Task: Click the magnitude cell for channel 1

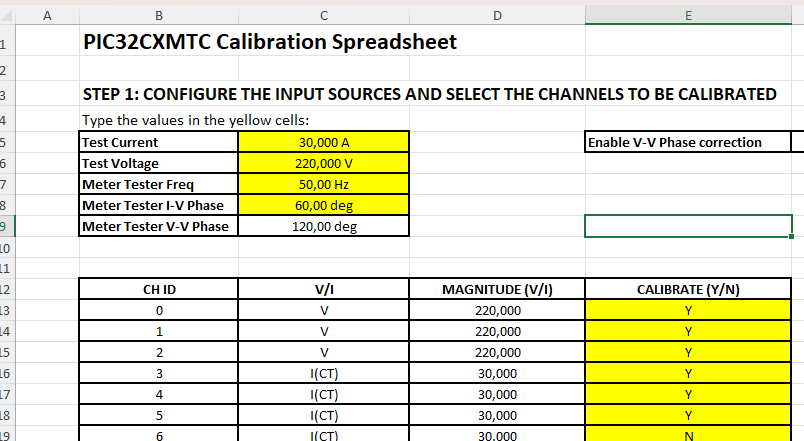Action: (x=497, y=331)
